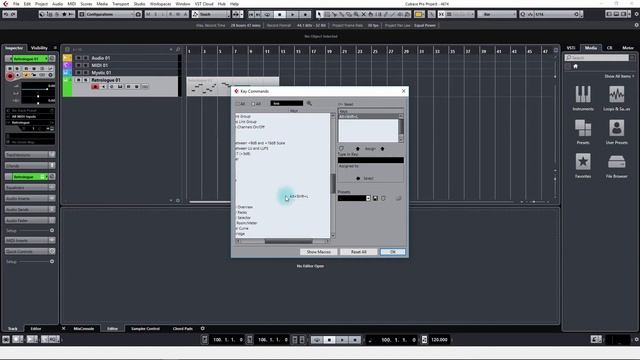640x360 pixels.
Task: Click the yellow color tool in toolbar
Action: (419, 14)
